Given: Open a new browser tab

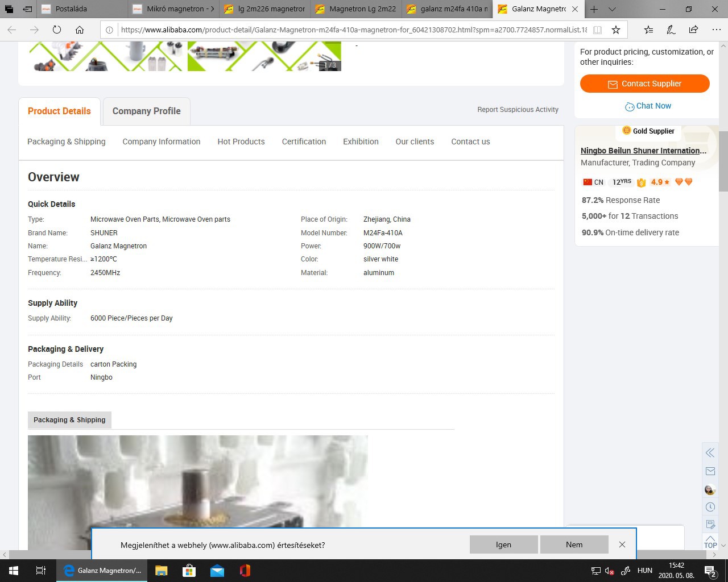Looking at the screenshot, I should pos(594,9).
